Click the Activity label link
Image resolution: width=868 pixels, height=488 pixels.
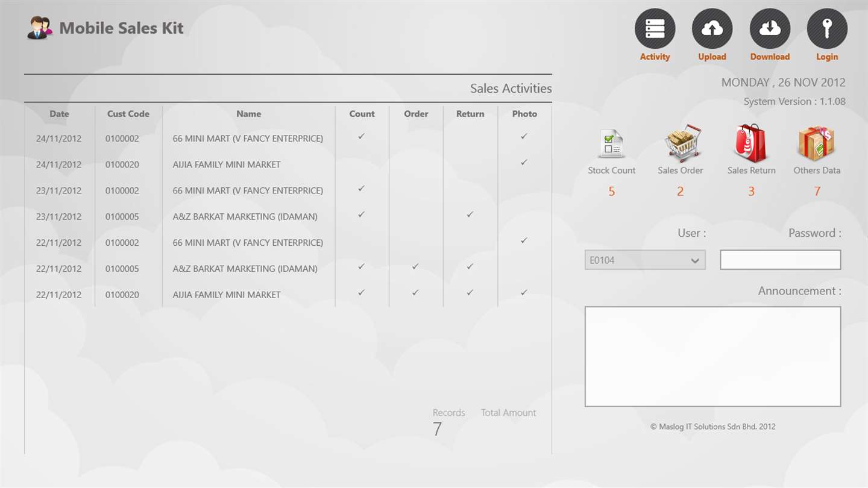(655, 57)
